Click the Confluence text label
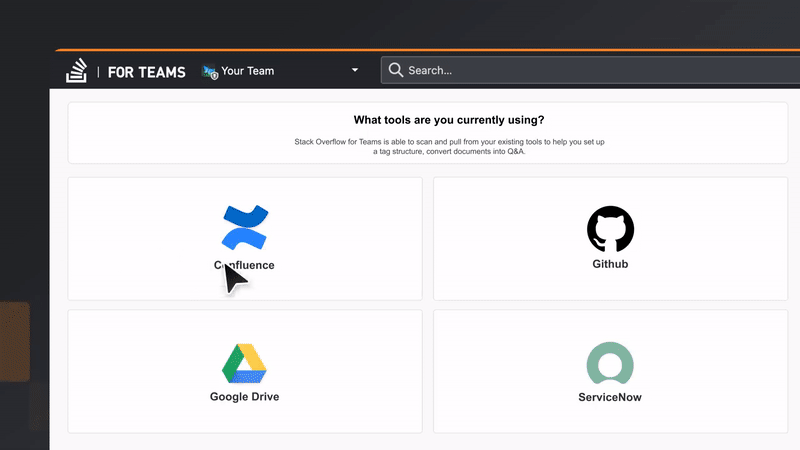This screenshot has width=800, height=450. (244, 265)
